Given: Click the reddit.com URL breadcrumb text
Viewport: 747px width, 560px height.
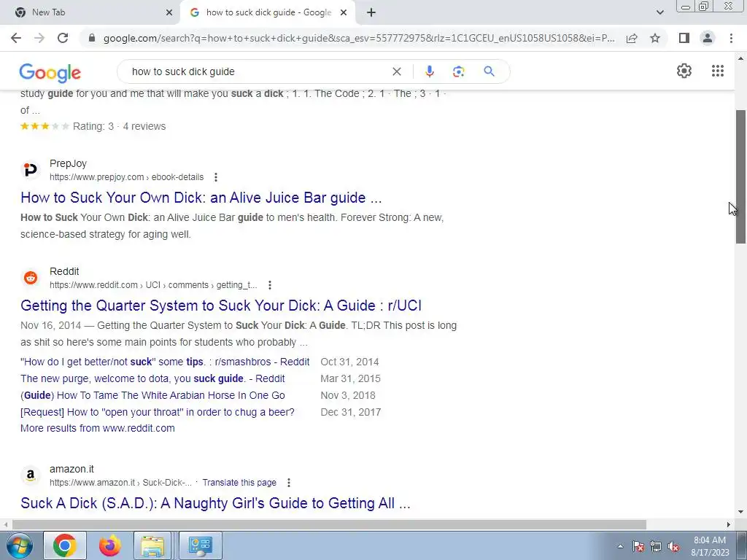Looking at the screenshot, I should click(153, 285).
